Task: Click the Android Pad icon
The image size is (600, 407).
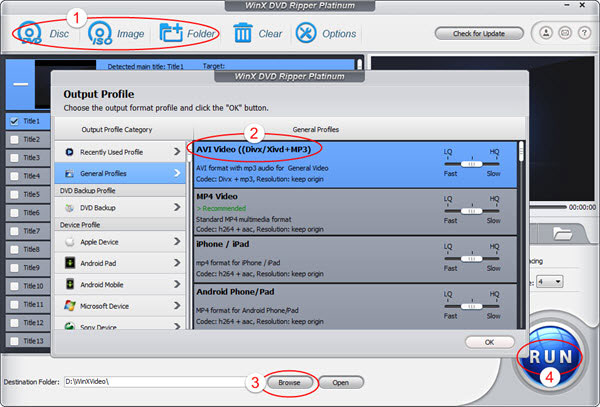Action: pyautogui.click(x=70, y=263)
